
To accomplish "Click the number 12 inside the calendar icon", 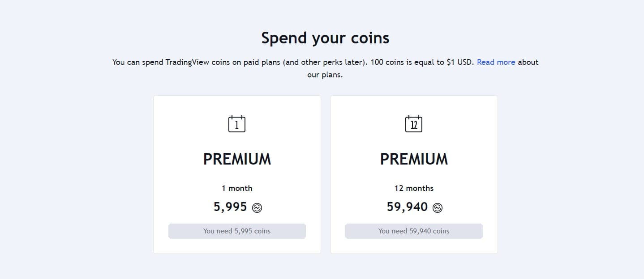I will click(413, 124).
